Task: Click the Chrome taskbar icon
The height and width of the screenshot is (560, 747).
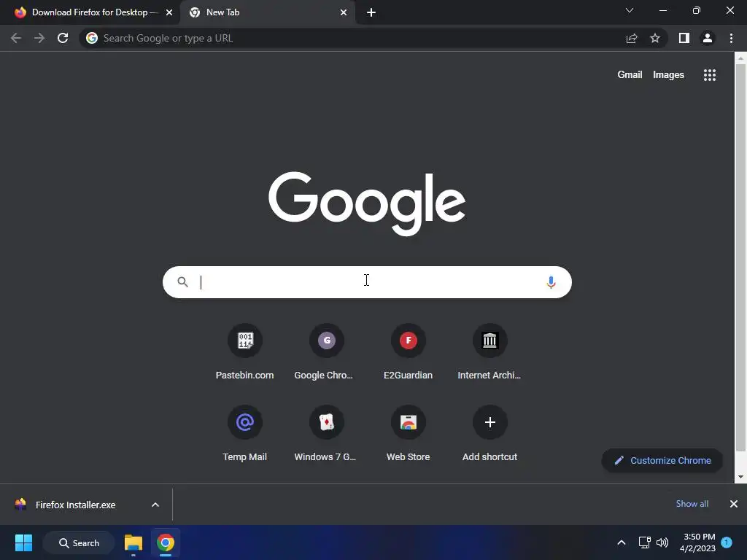Action: click(166, 542)
